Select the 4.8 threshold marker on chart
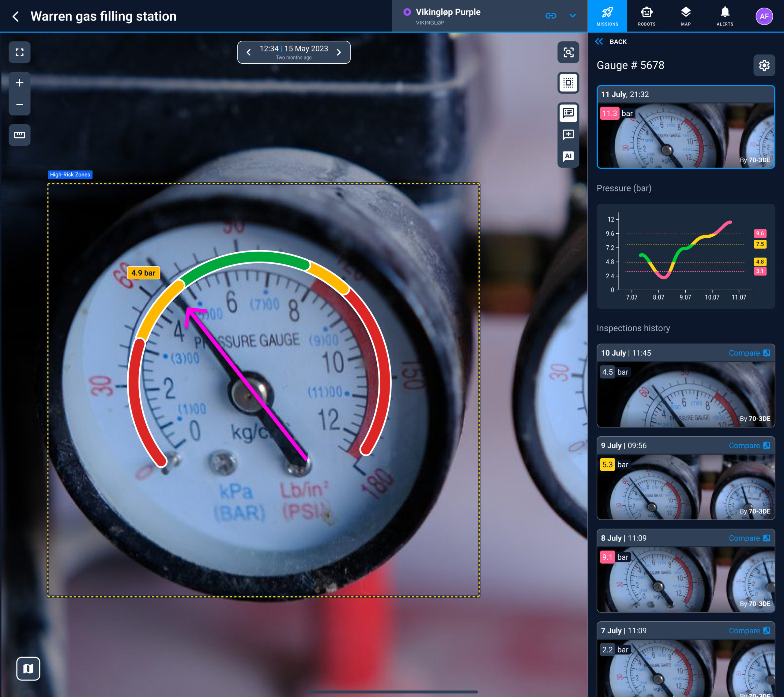This screenshot has width=784, height=697. tap(760, 262)
